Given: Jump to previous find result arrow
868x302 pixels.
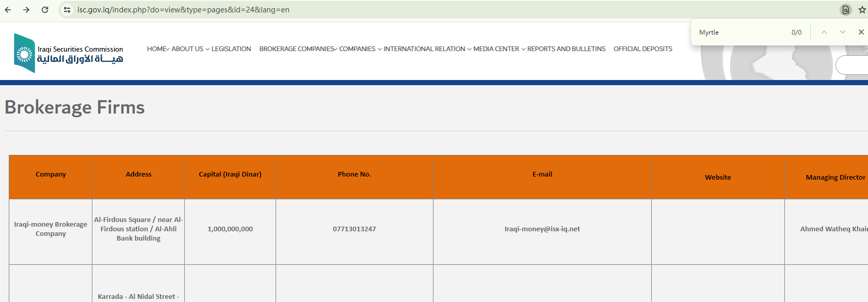Looking at the screenshot, I should [824, 32].
